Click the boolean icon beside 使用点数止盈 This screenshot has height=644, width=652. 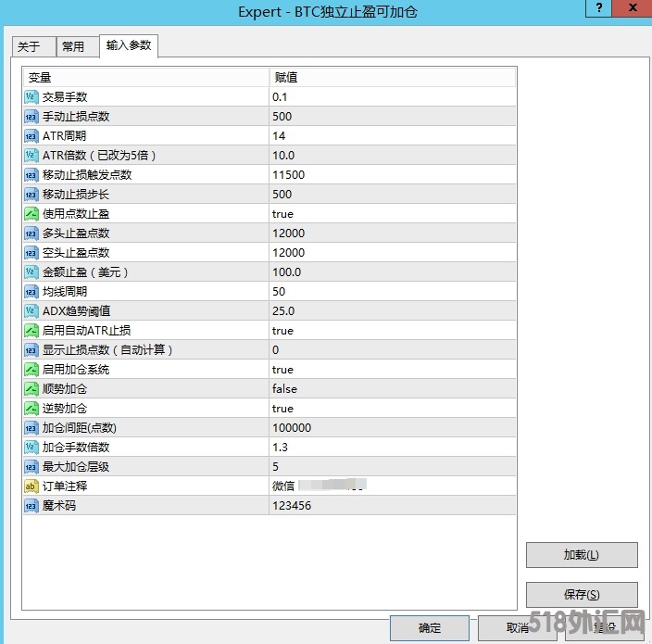31,214
